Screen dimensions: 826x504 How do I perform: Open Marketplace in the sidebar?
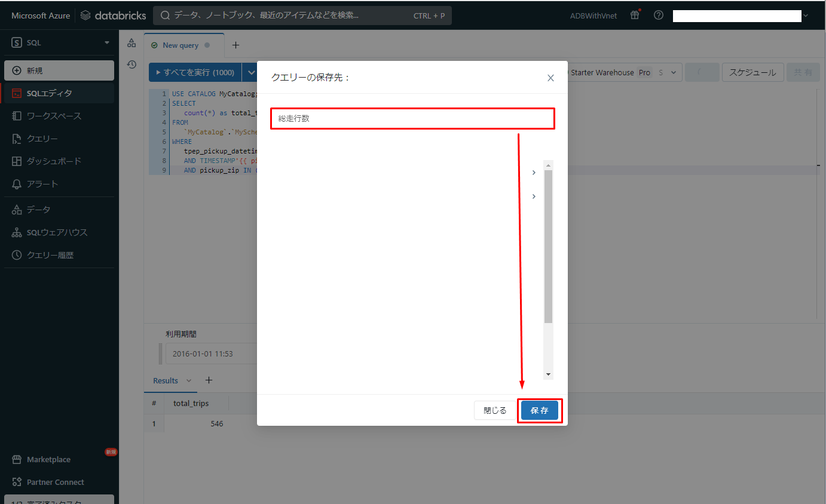[x=59, y=459]
